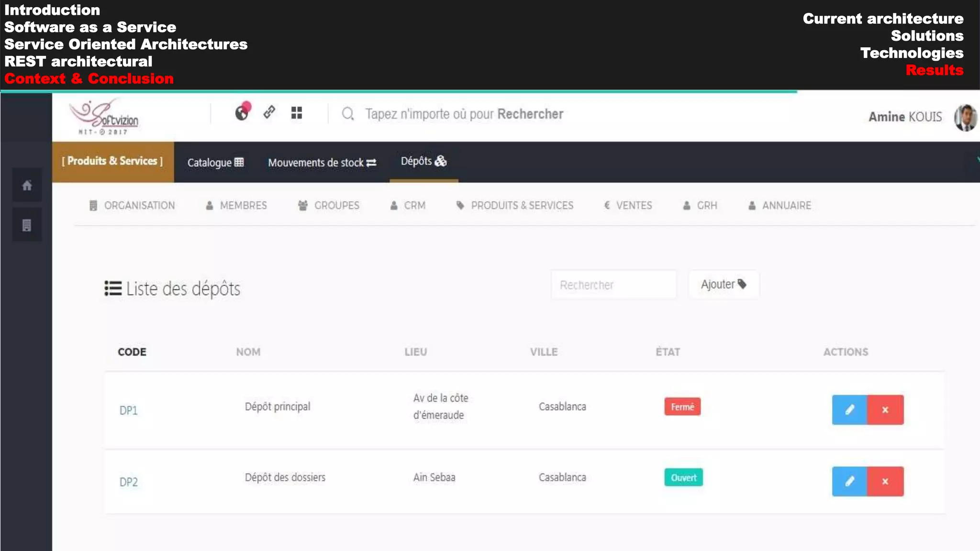Delete depot DP2 with red X
Viewport: 980px width, 551px height.
coord(885,481)
